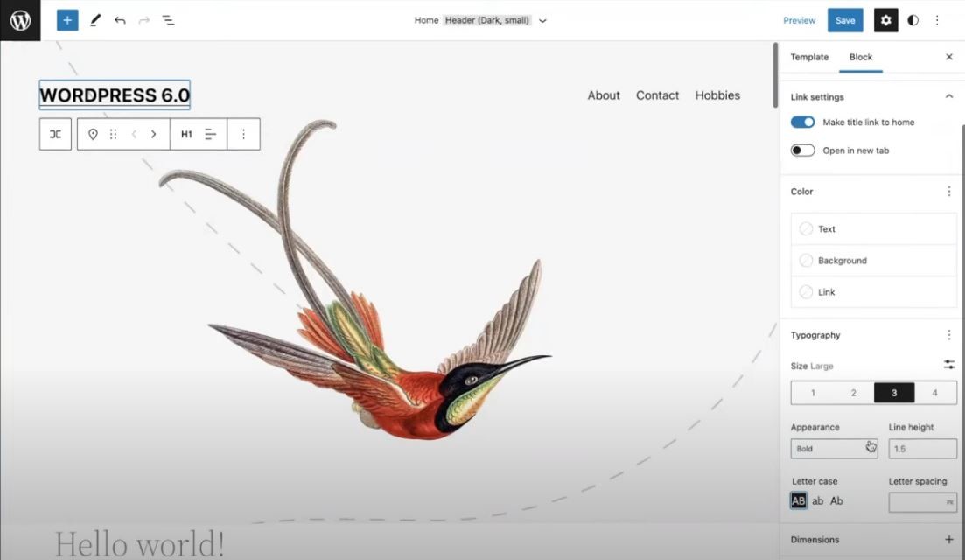Open settings sidebar gear icon

(885, 20)
